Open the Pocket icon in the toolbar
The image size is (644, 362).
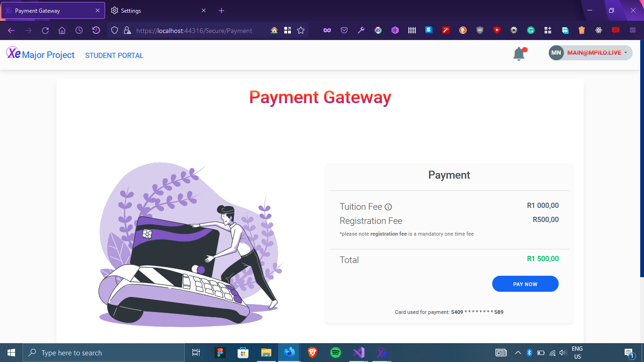344,30
